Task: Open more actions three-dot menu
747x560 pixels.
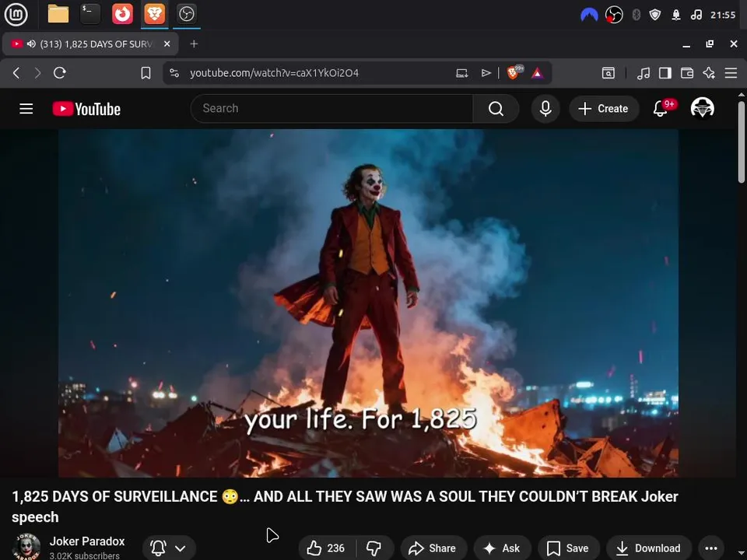Action: pos(710,548)
